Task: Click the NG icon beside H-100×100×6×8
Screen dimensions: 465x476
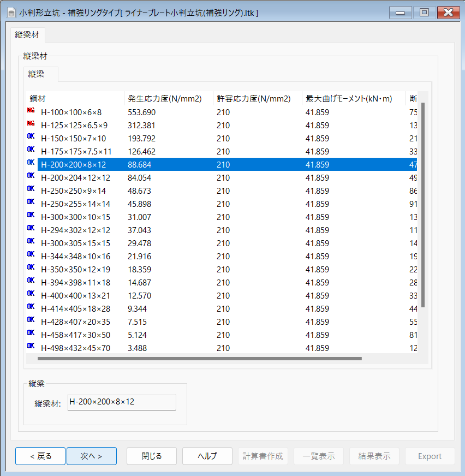Action: click(x=31, y=112)
